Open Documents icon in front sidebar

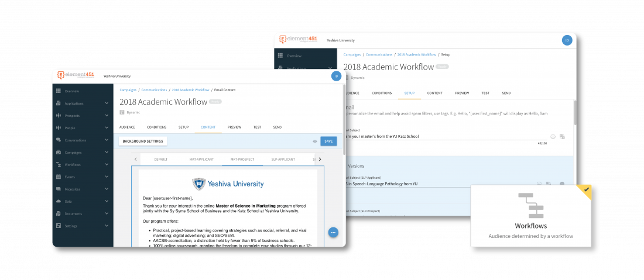(x=59, y=213)
